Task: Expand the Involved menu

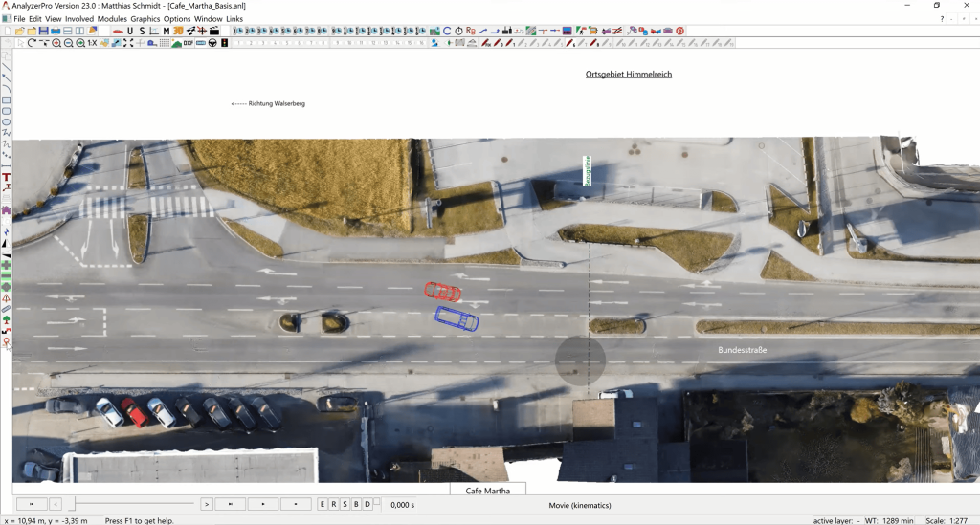Action: (79, 19)
